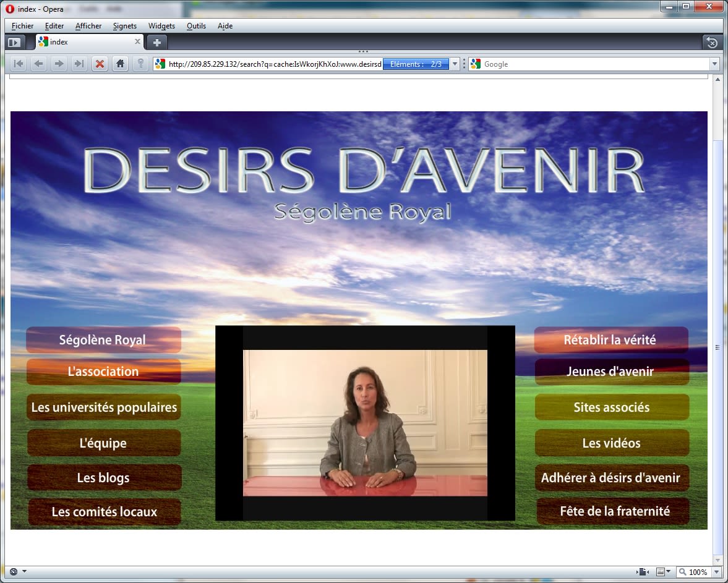Click the Home button in the toolbar
This screenshot has width=728, height=583.
(x=120, y=64)
